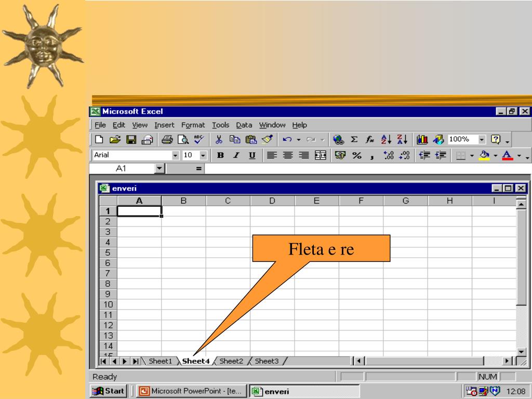
Task: Switch to the Sheet3 tab
Action: point(267,361)
